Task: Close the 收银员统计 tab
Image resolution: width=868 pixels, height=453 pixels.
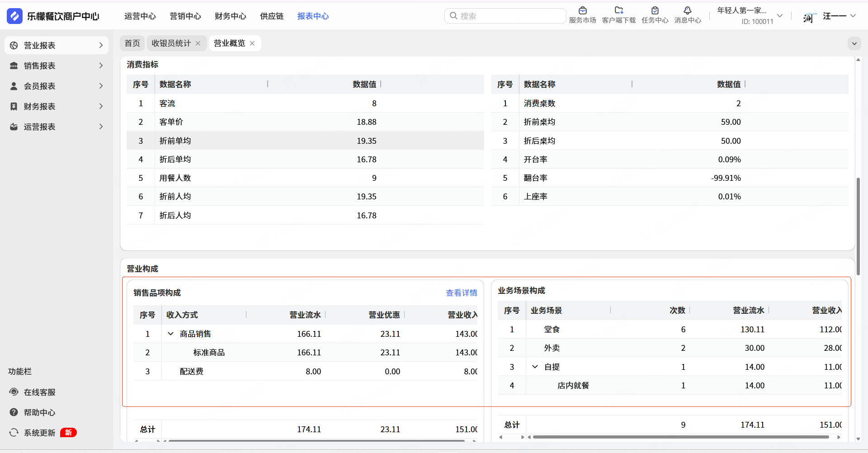Action: pos(198,43)
